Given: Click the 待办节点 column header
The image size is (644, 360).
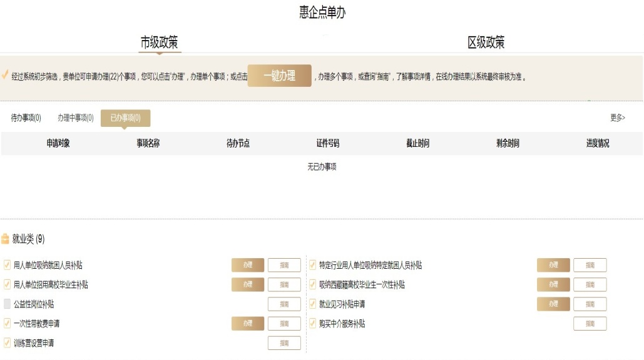Looking at the screenshot, I should (x=238, y=143).
